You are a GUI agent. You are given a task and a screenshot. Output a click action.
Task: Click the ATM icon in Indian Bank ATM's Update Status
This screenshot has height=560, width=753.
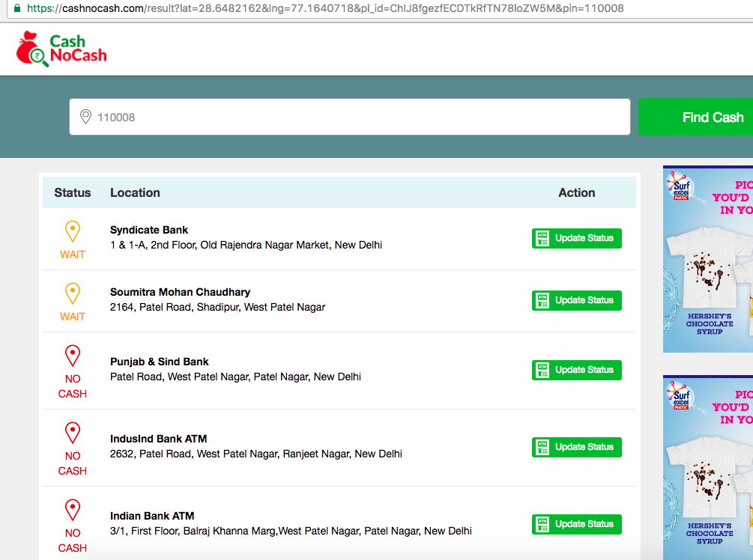(x=542, y=525)
